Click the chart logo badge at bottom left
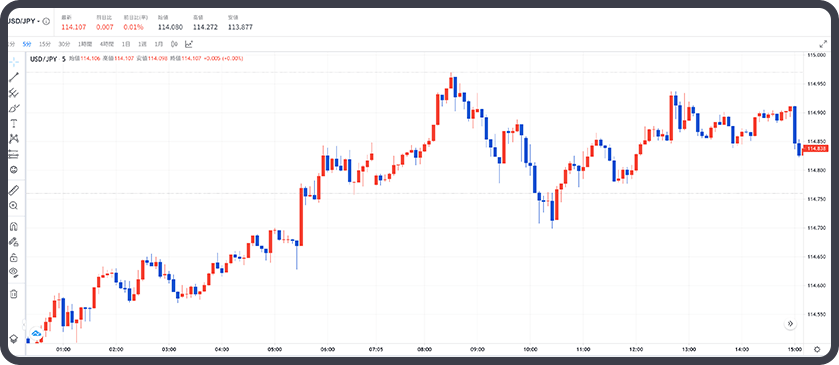The height and width of the screenshot is (365, 839). click(36, 334)
